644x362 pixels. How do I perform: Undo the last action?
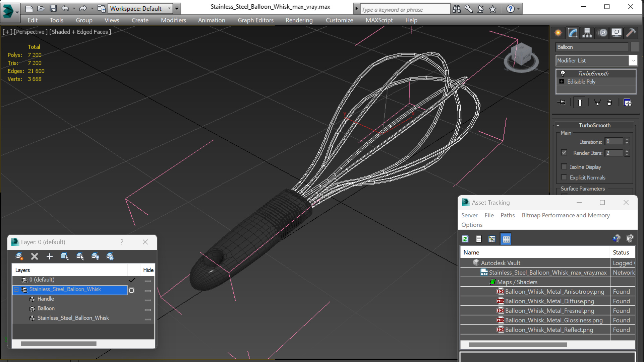coord(65,8)
